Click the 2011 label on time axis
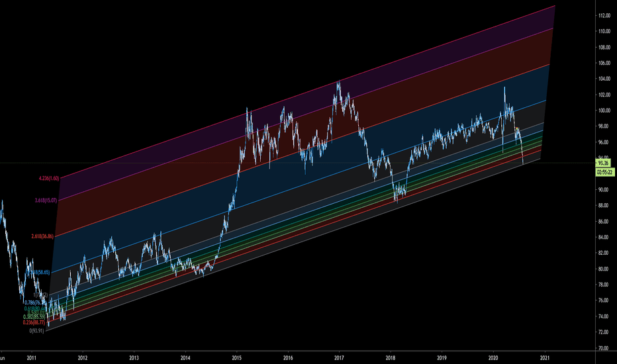617x364 pixels. click(32, 358)
